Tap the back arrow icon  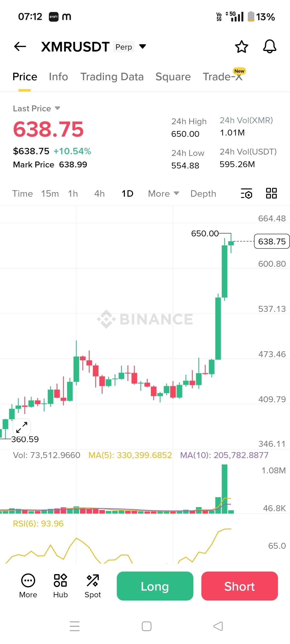click(20, 46)
